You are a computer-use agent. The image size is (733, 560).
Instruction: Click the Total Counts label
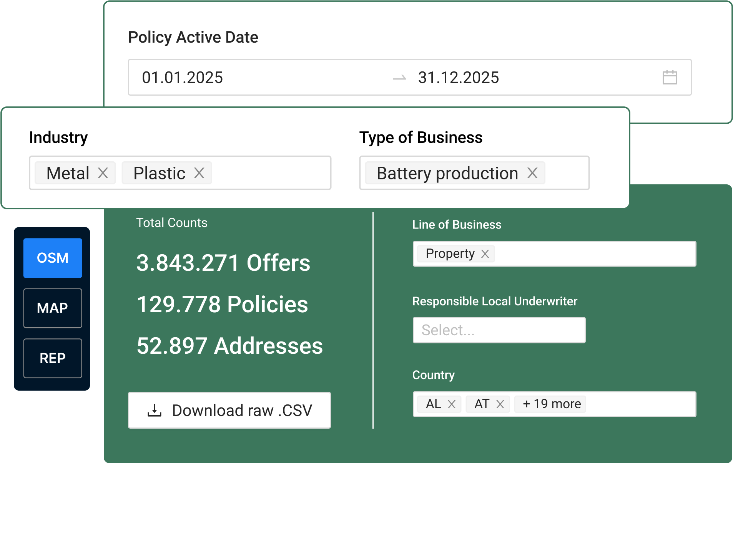click(x=172, y=223)
